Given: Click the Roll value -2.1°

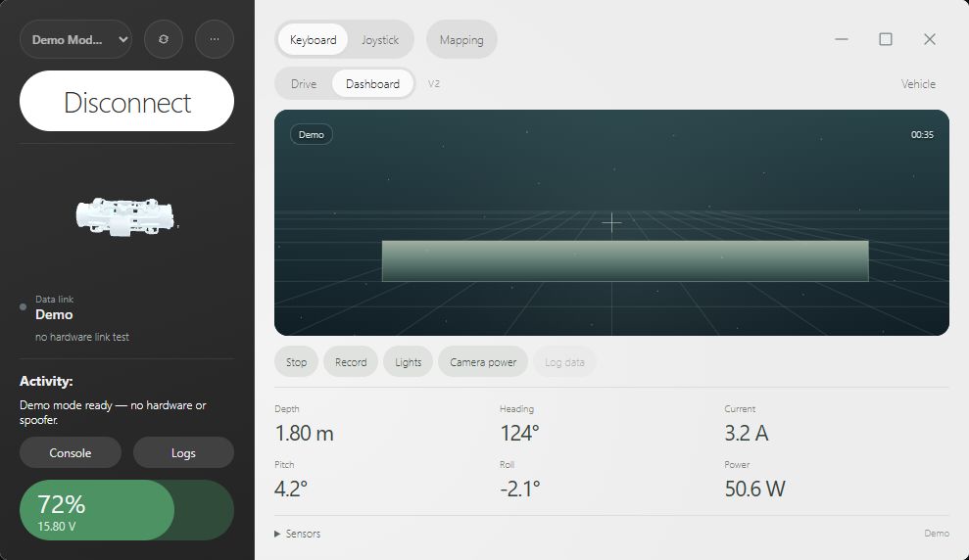Looking at the screenshot, I should click(519, 489).
